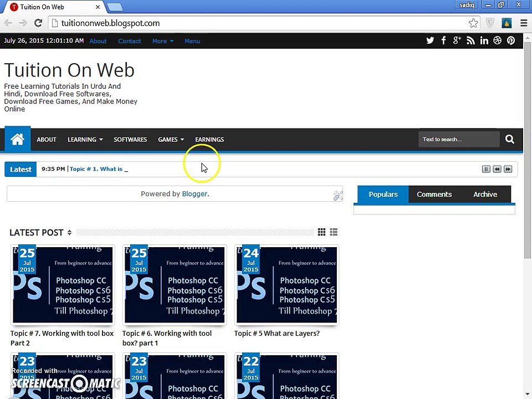Screen dimensions: 532x399
Task: Close the Tuition On Web tab
Action: coord(98,7)
